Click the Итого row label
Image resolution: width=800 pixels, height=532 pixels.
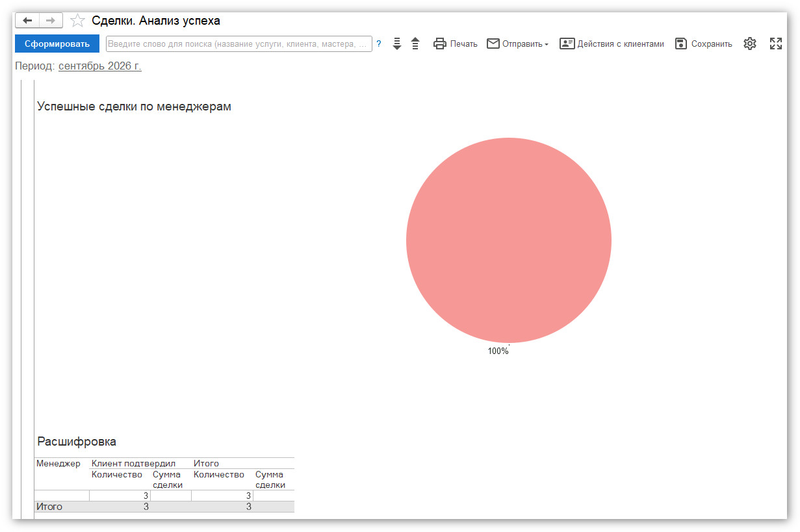pos(49,507)
